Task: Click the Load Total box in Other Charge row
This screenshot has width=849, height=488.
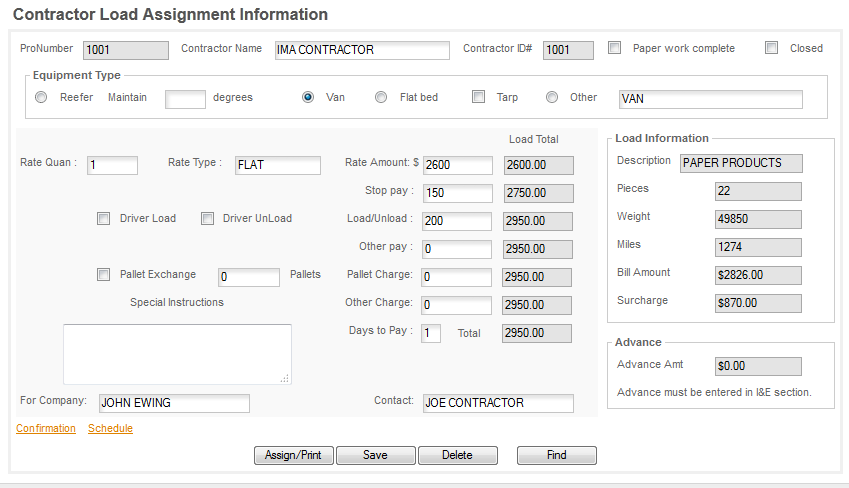Action: coord(537,305)
